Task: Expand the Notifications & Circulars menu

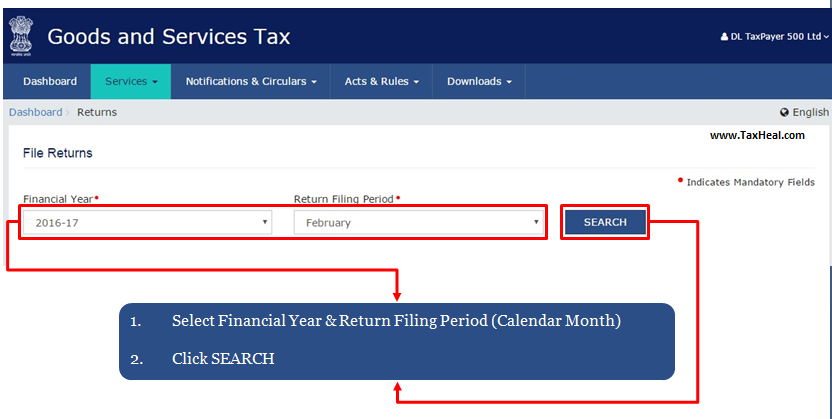Action: coord(251,81)
